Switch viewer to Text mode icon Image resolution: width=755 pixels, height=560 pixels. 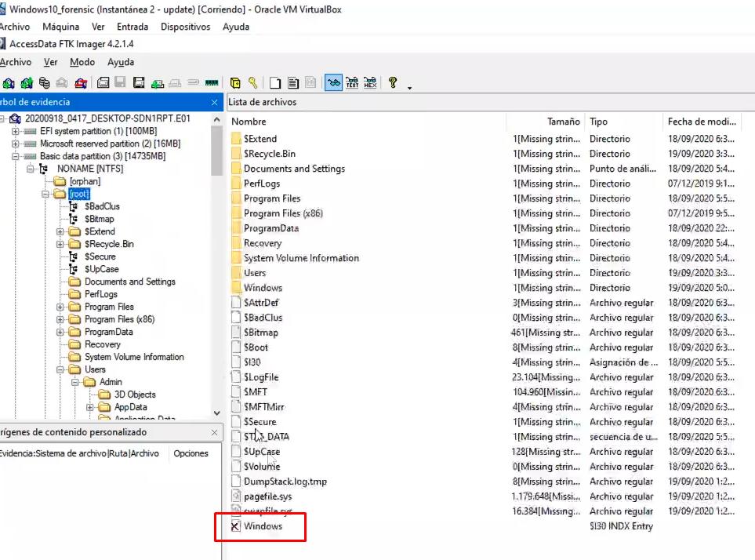(x=352, y=83)
